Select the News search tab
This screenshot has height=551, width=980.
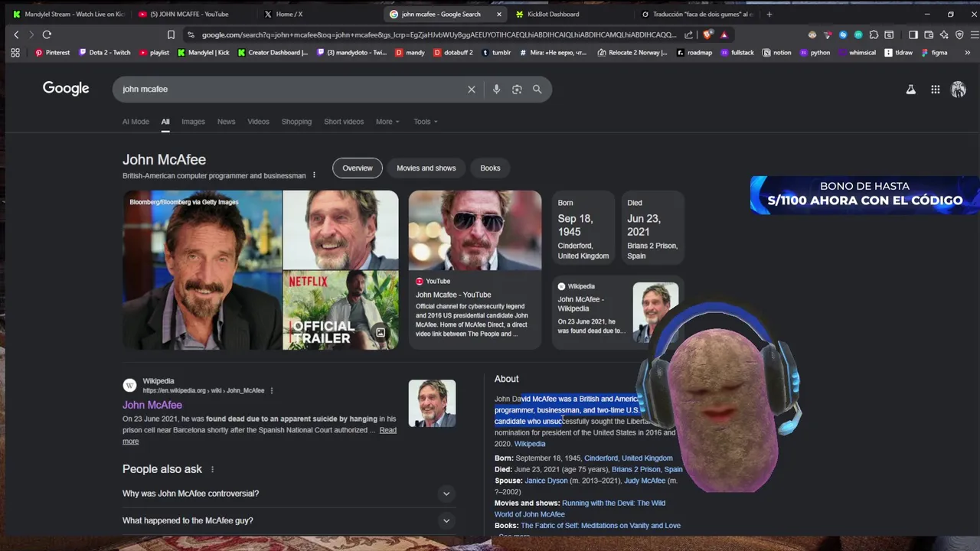[226, 122]
